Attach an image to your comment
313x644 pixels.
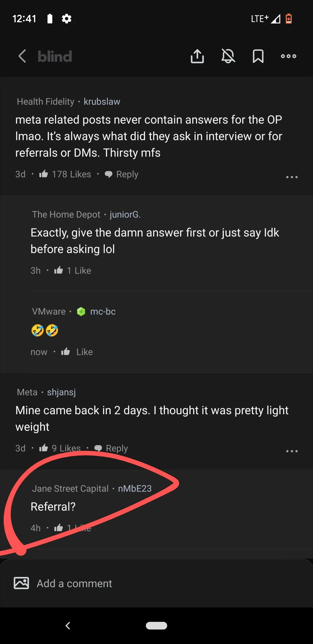tap(21, 583)
